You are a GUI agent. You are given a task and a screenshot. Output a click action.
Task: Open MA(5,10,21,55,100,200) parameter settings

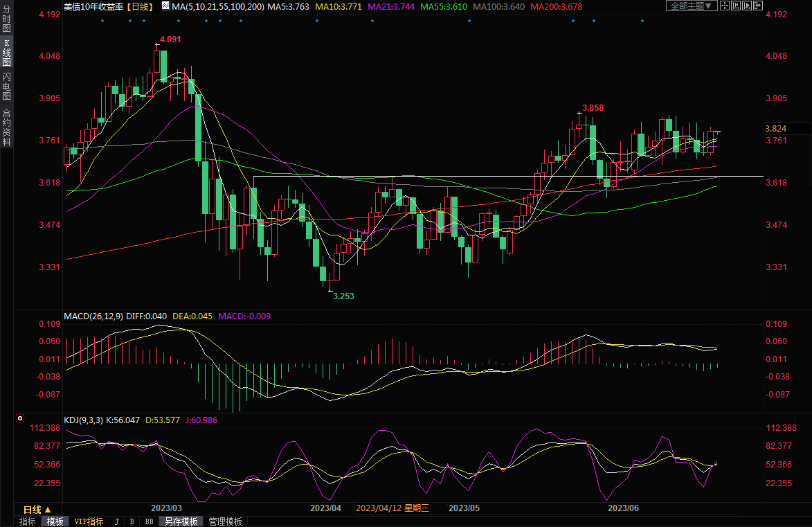click(217, 6)
